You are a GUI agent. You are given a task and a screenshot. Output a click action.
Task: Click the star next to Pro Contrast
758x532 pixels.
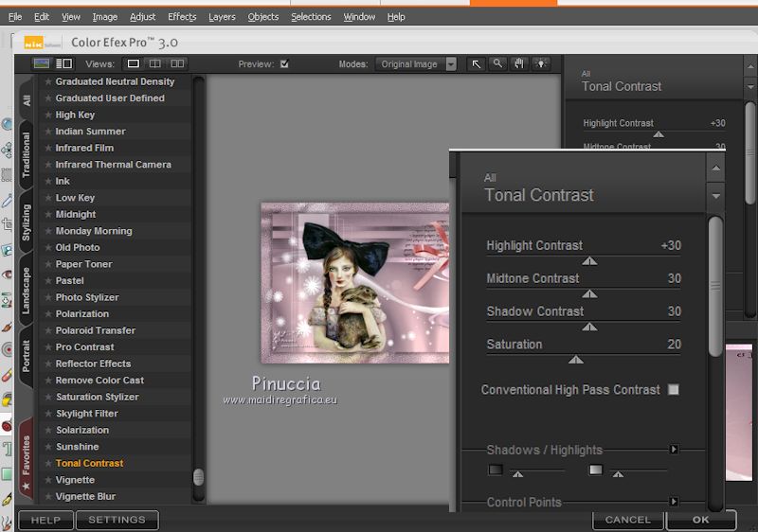48,347
